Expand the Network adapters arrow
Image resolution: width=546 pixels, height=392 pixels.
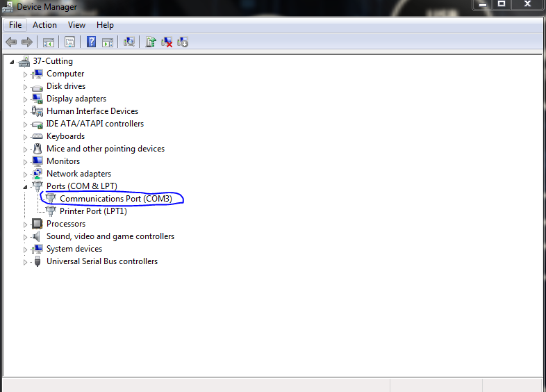pos(25,174)
